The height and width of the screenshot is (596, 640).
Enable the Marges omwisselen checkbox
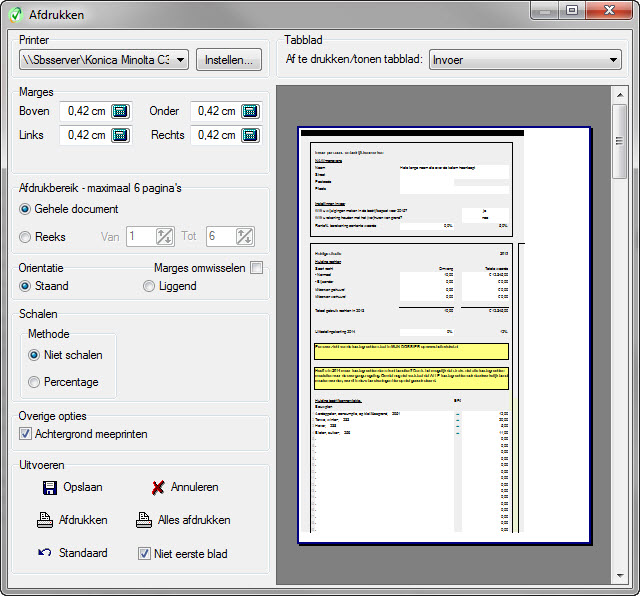click(x=257, y=268)
